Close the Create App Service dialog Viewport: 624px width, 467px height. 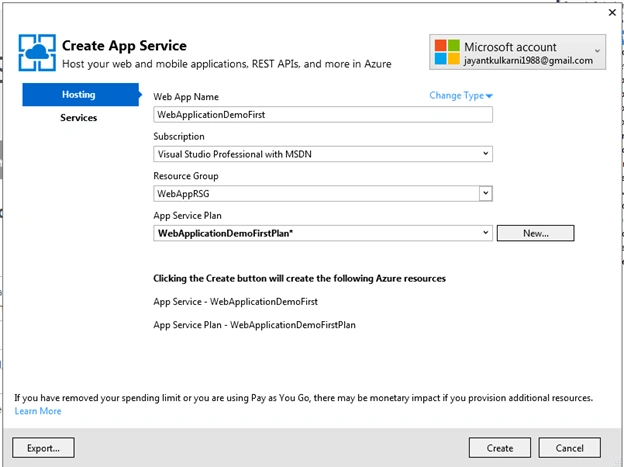[x=612, y=12]
